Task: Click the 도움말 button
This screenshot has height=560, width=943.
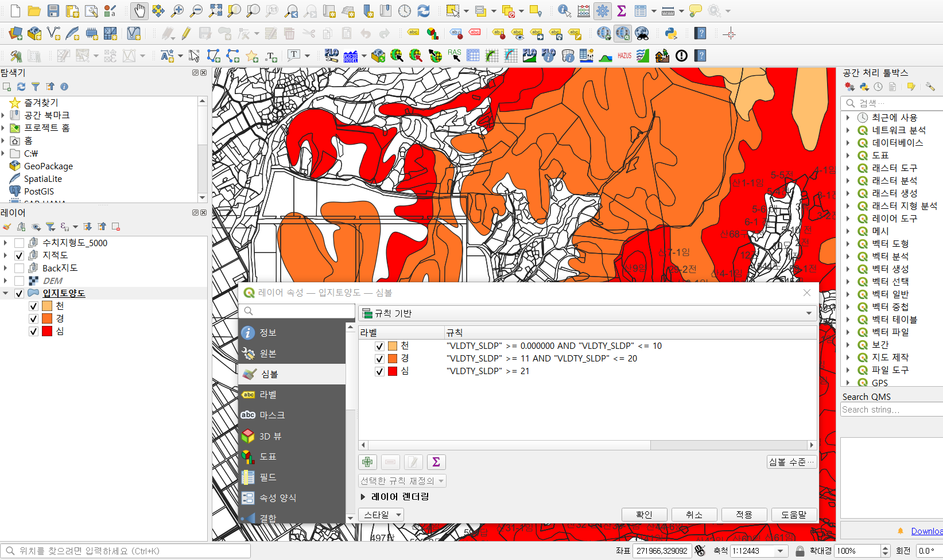Action: (x=794, y=515)
